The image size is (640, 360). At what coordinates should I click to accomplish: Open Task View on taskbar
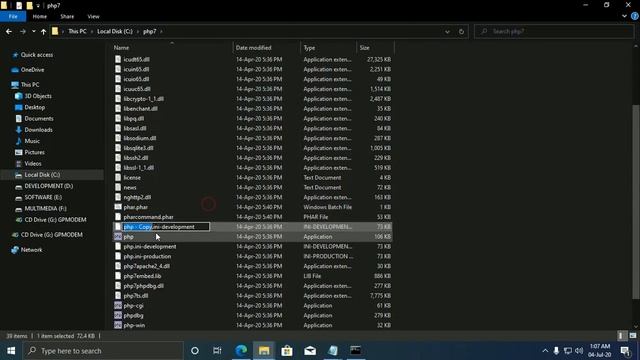point(217,351)
